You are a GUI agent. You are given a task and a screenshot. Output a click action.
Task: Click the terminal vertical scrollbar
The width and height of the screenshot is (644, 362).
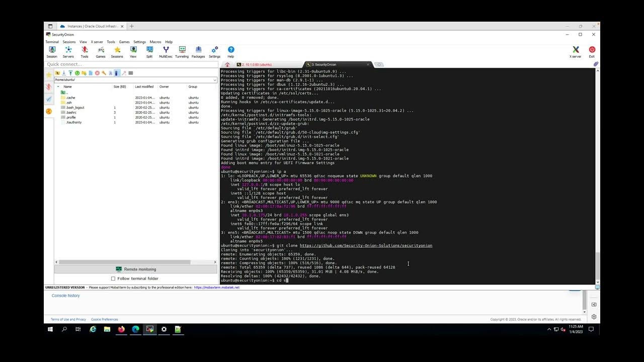[598, 266]
